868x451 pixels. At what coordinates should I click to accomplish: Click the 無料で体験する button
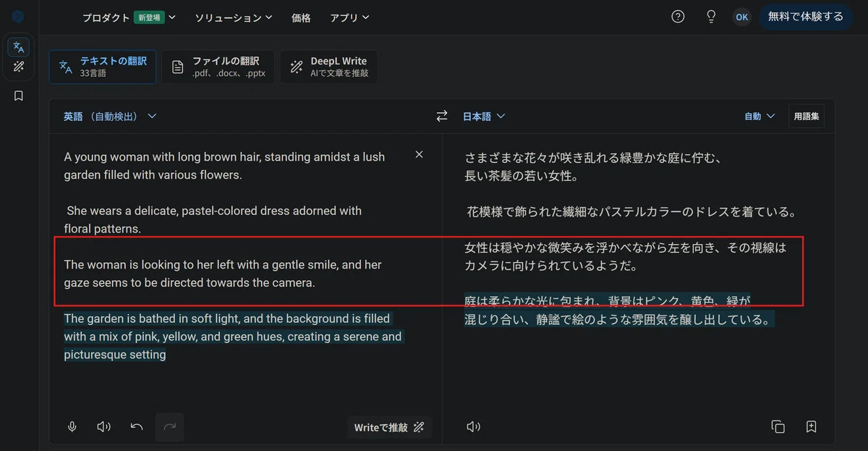click(x=806, y=17)
